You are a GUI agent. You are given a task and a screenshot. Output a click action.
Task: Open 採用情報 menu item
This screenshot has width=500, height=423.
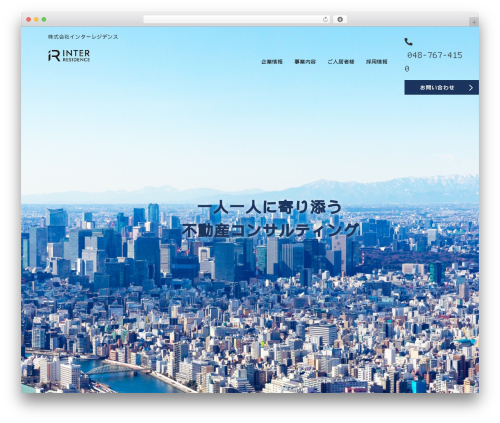click(x=377, y=62)
